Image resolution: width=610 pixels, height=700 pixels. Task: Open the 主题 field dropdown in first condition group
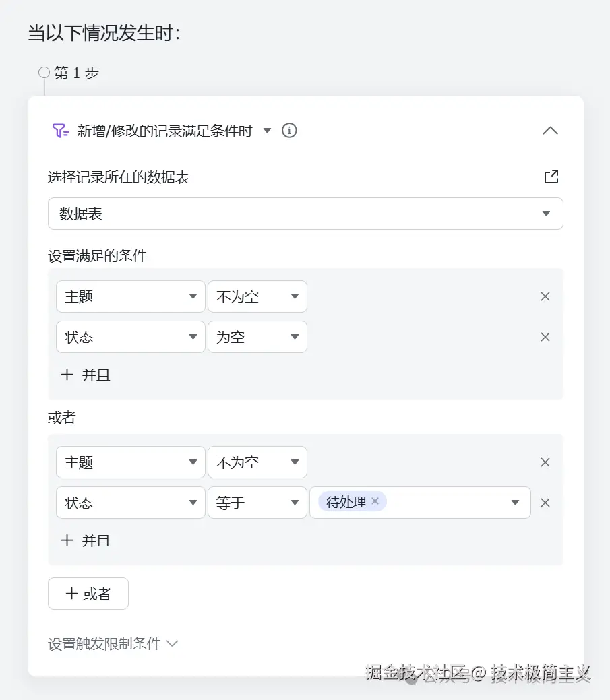click(194, 296)
